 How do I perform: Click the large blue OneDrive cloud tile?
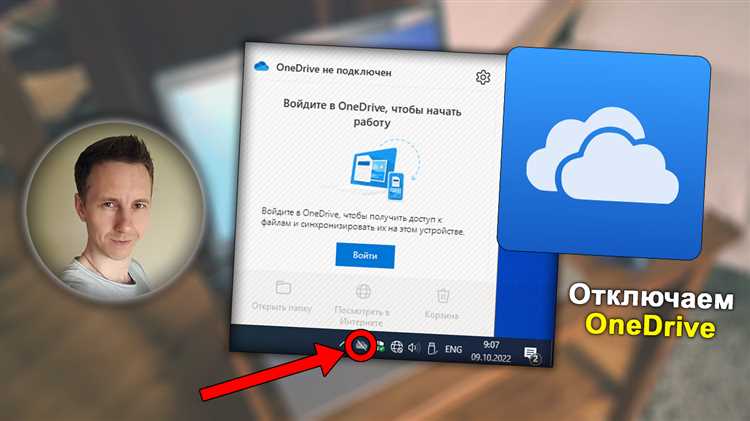coord(604,154)
